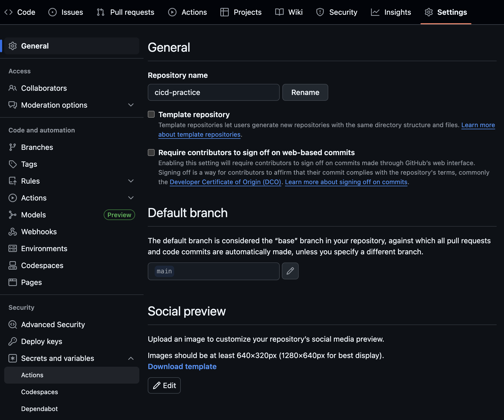Open the Code tab

click(x=20, y=12)
